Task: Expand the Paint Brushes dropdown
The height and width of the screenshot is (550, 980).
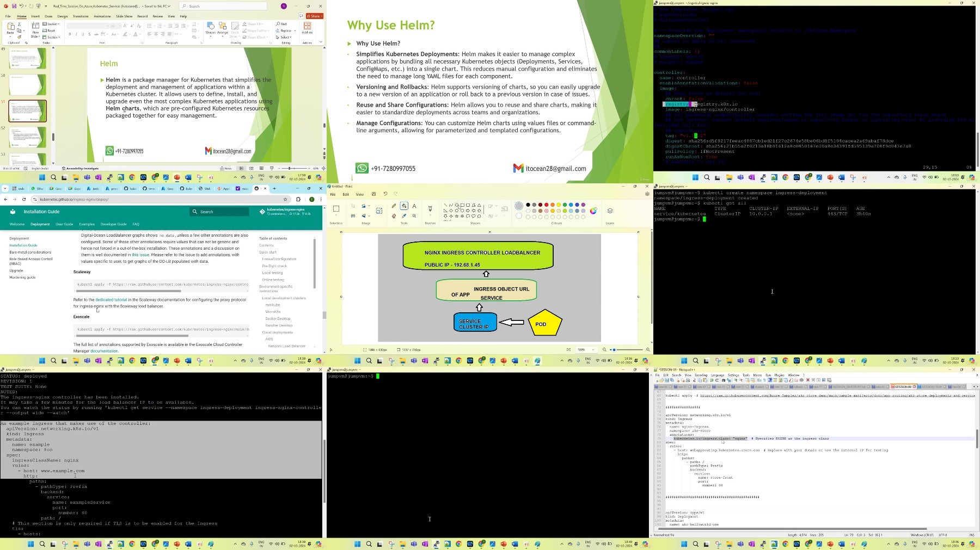Action: click(x=430, y=216)
